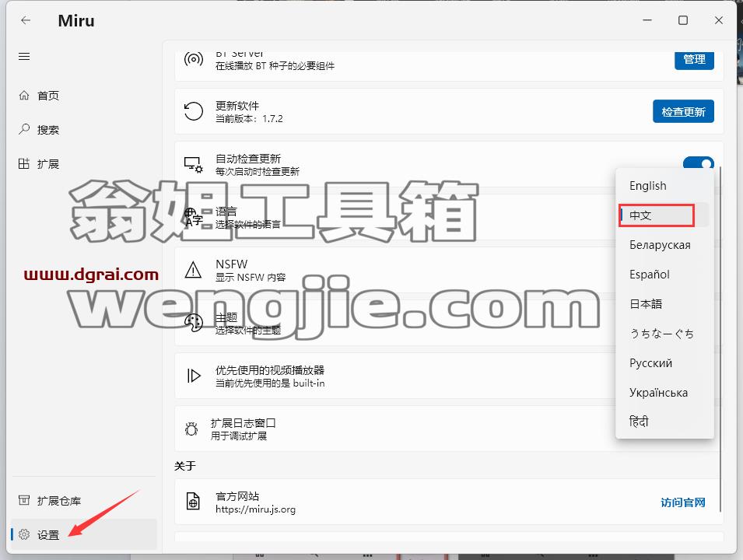Screen dimensions: 743x560
Task: Choose うちなーぐち in language list
Action: pyautogui.click(x=664, y=334)
